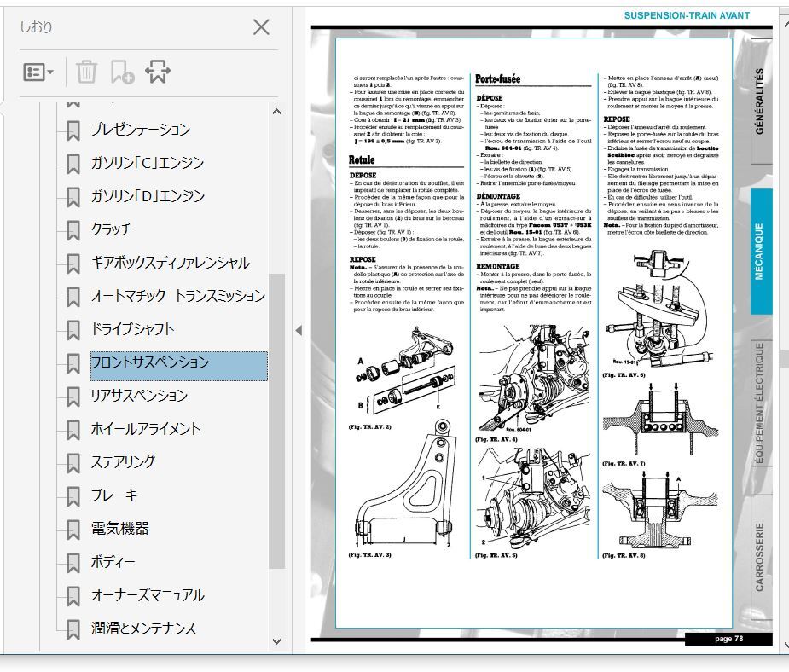Screen dimensions: 789x672
Task: Click the Fig. TR. AV. 6 diagram
Action: (659, 310)
